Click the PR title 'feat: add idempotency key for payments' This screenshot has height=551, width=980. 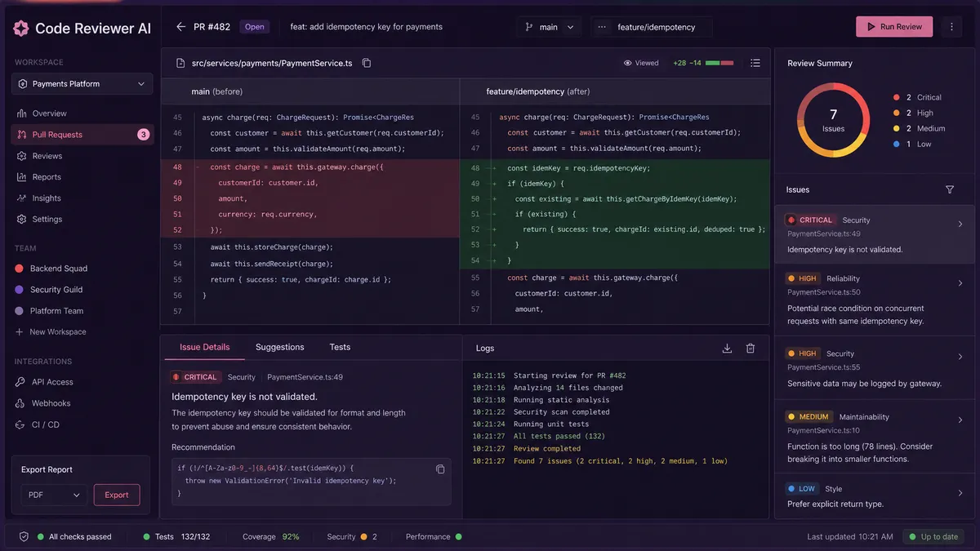click(367, 27)
